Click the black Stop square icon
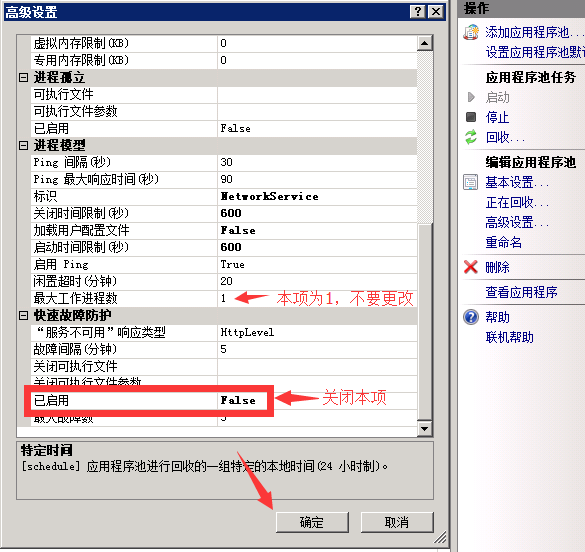 point(471,117)
